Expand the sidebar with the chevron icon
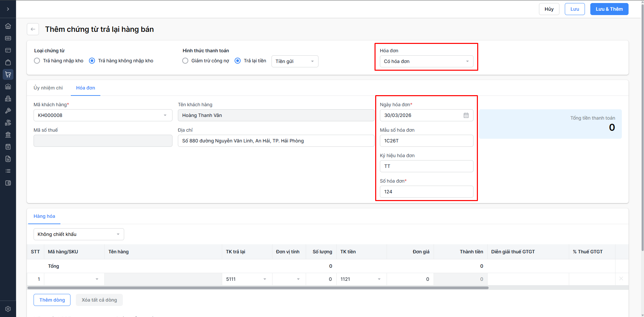Image resolution: width=644 pixels, height=317 pixels. pyautogui.click(x=8, y=9)
